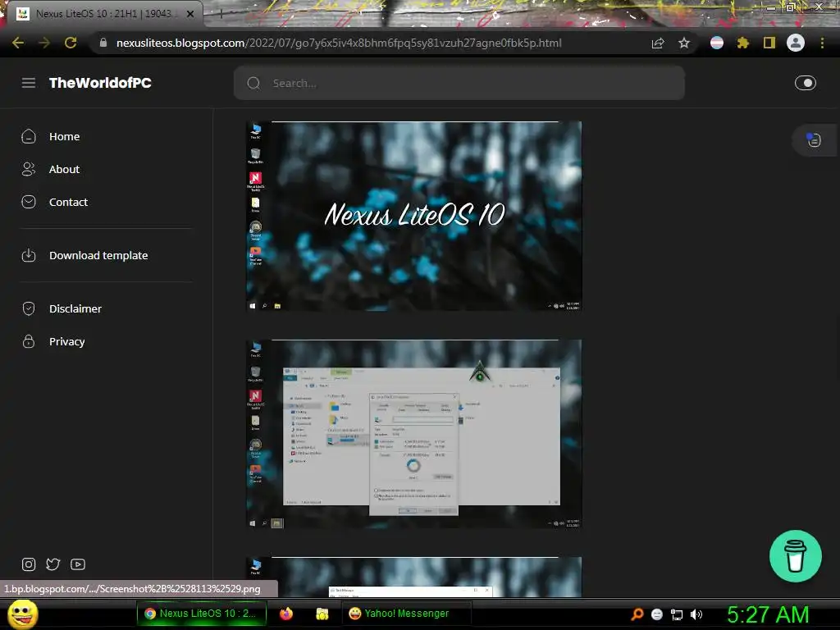Viewport: 840px width, 630px height.
Task: Open the YouTube channel icon
Action: [x=78, y=564]
